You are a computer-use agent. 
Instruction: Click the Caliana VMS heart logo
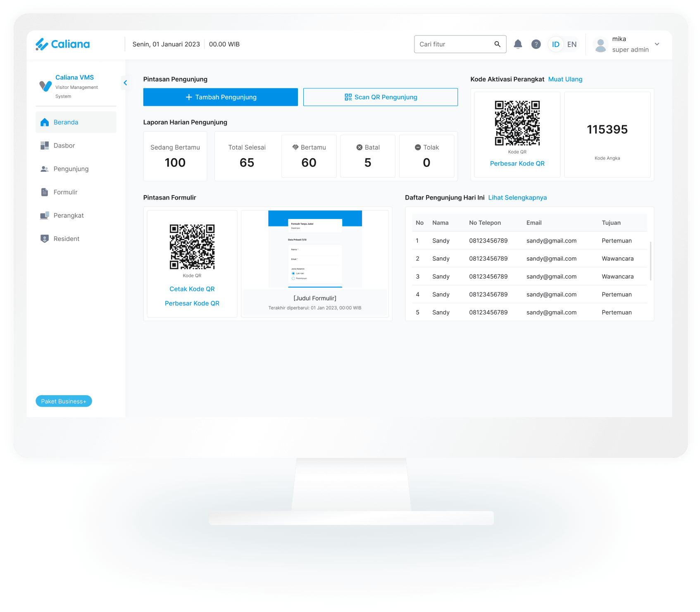pos(45,86)
